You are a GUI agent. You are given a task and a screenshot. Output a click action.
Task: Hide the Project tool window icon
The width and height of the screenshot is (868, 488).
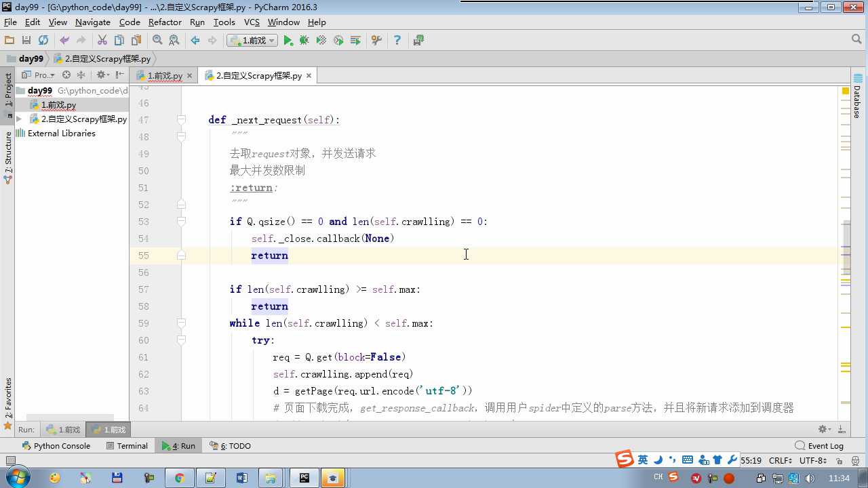(x=120, y=75)
